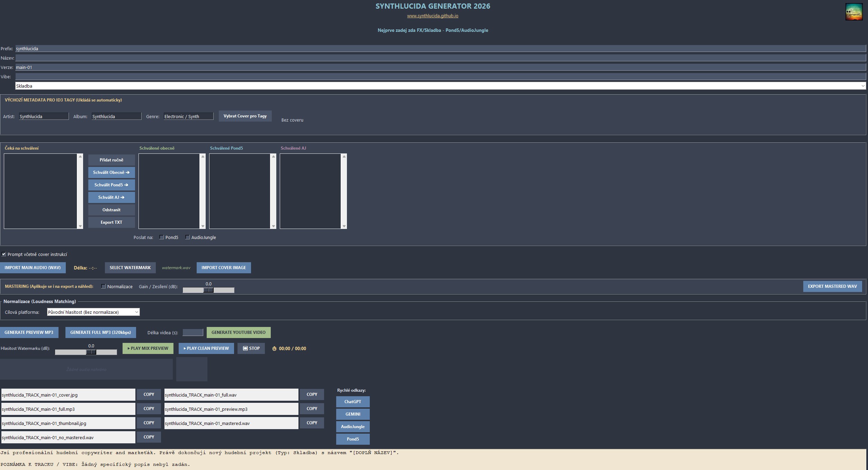The width and height of the screenshot is (868, 470).
Task: Click the Délka videa input field
Action: [193, 332]
